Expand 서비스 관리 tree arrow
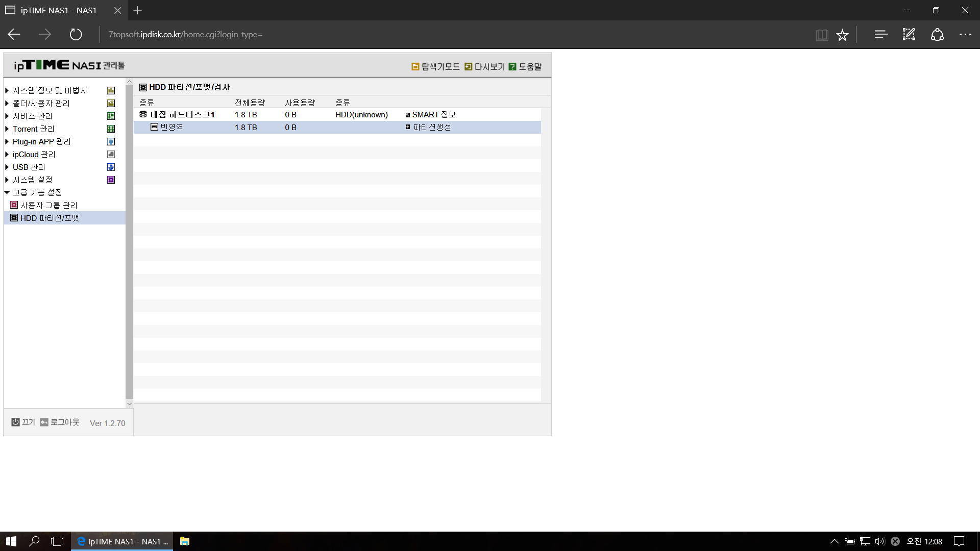This screenshot has height=551, width=980. [x=7, y=116]
